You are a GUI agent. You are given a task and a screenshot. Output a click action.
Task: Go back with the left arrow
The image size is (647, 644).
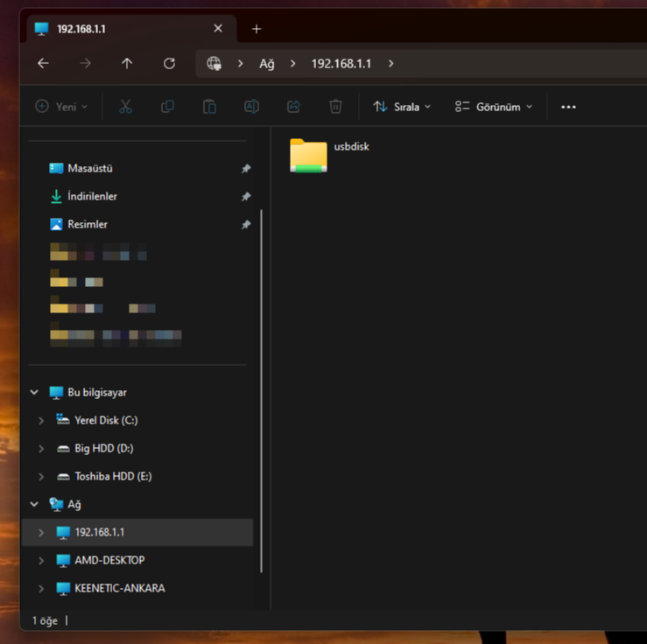click(43, 63)
